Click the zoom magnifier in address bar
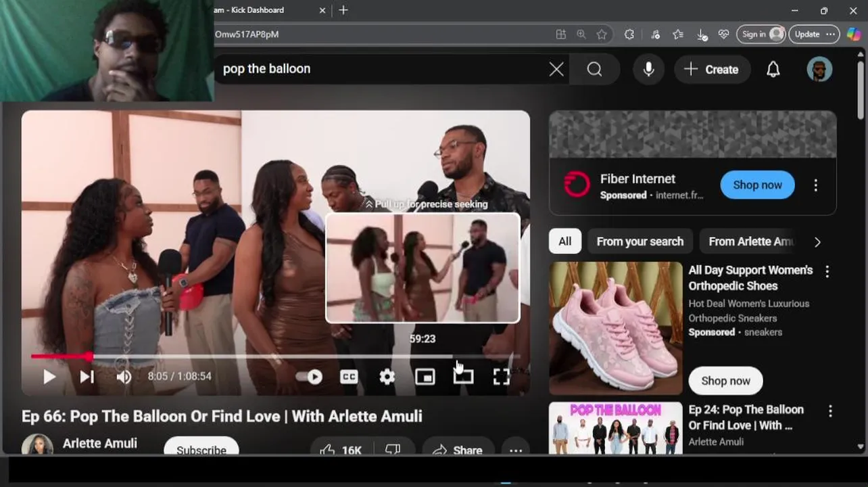Image resolution: width=868 pixels, height=487 pixels. [x=581, y=34]
